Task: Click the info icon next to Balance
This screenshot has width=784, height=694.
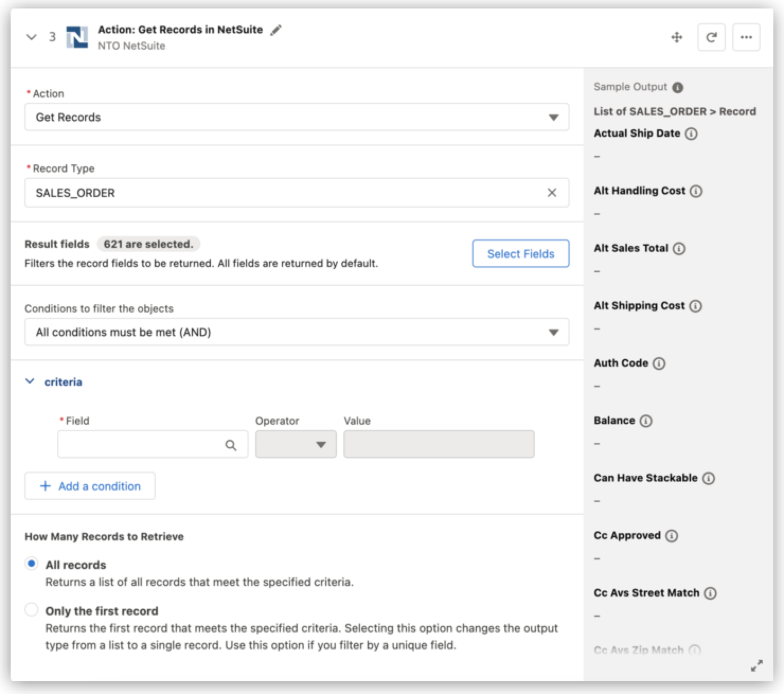Action: click(646, 420)
